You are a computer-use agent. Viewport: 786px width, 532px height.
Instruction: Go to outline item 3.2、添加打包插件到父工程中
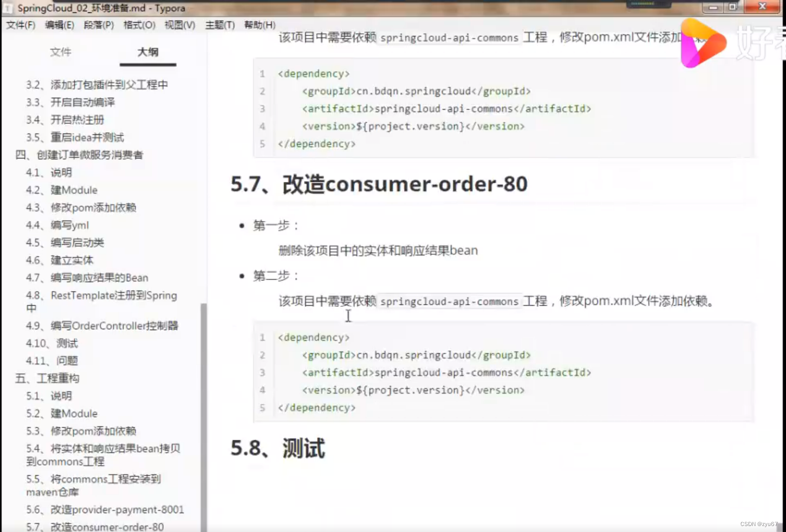pyautogui.click(x=97, y=85)
